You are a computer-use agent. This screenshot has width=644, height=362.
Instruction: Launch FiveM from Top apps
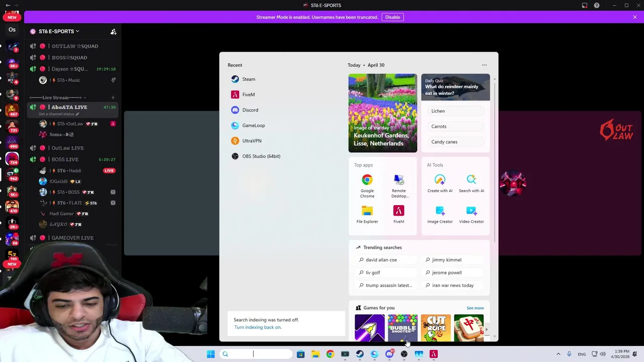(398, 214)
